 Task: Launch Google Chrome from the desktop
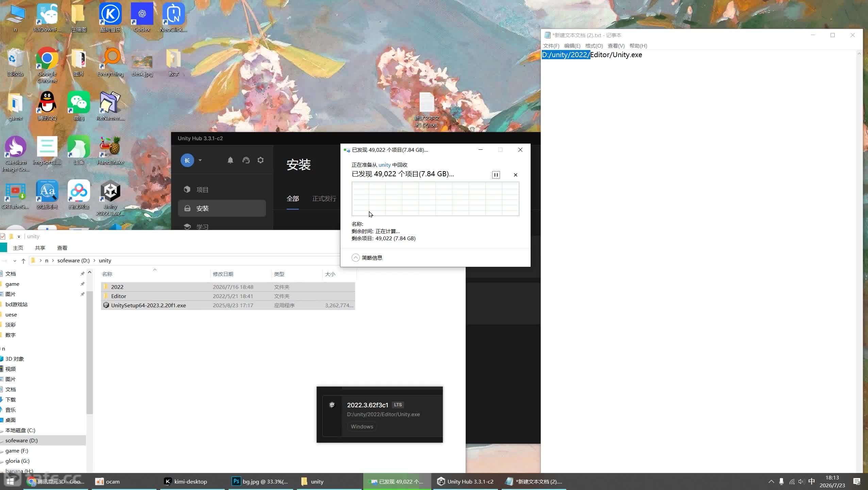tap(47, 65)
